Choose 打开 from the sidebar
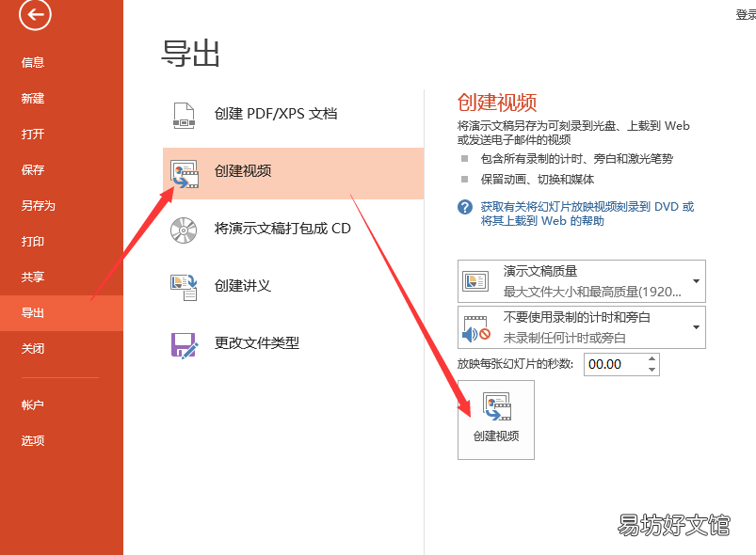756x555 pixels. 61,134
